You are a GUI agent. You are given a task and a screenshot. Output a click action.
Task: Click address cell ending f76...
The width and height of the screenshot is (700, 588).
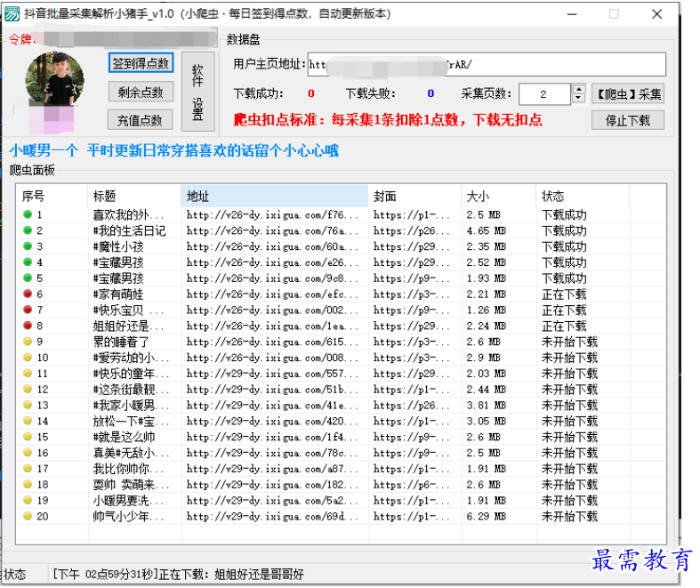tap(272, 214)
